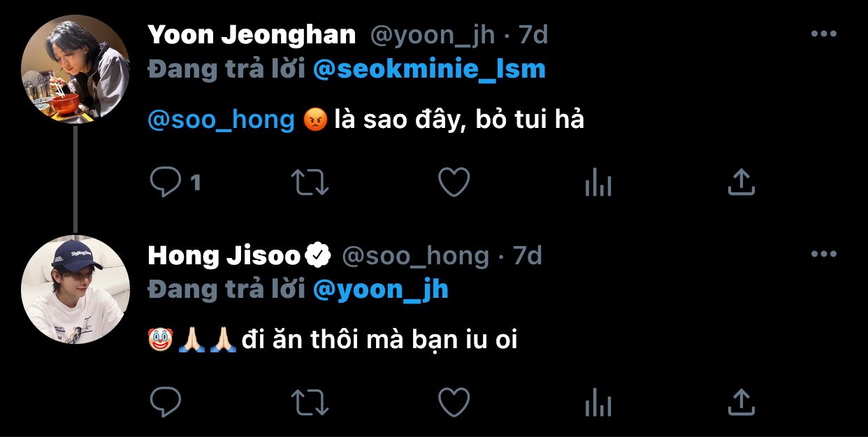The height and width of the screenshot is (437, 868).
Task: Open more options for Yoon Jeonghan's tweet
Action: 824,34
